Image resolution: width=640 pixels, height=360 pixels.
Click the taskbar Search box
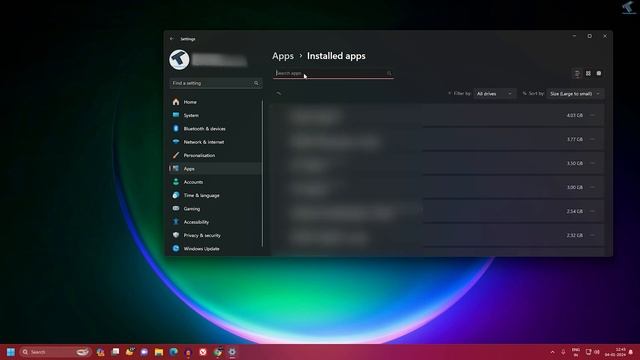click(56, 352)
